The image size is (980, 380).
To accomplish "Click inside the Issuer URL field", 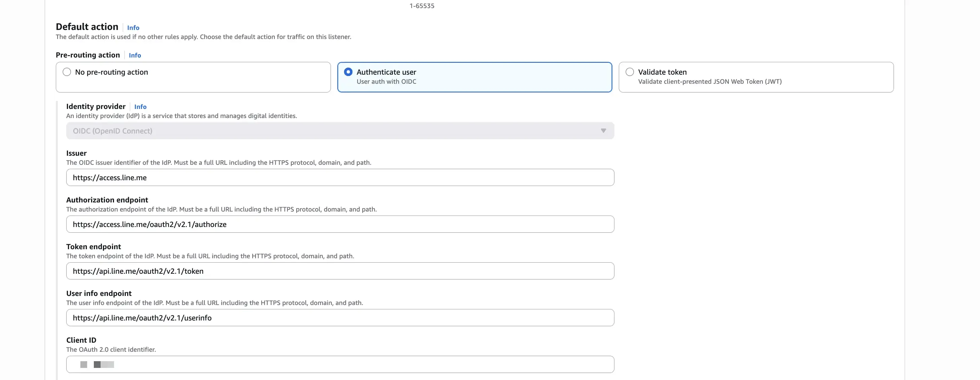I will [x=340, y=177].
